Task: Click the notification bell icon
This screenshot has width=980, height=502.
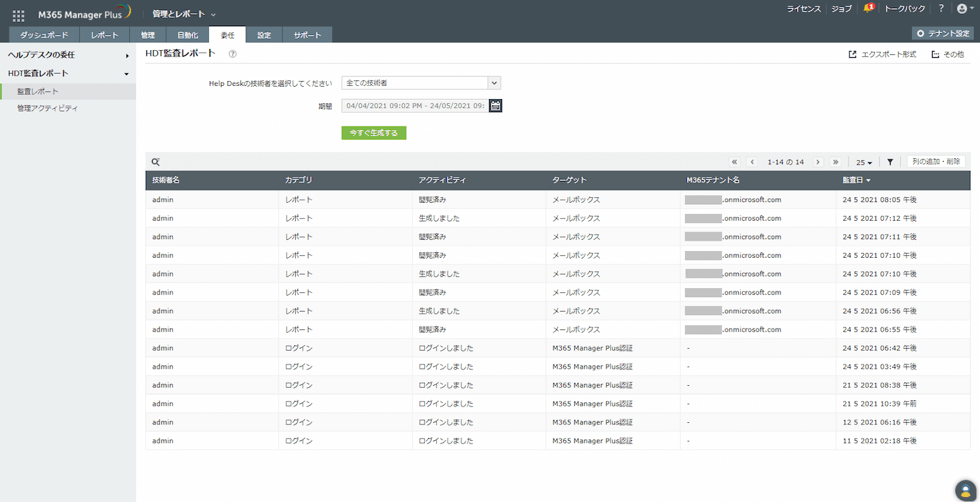Action: 868,9
